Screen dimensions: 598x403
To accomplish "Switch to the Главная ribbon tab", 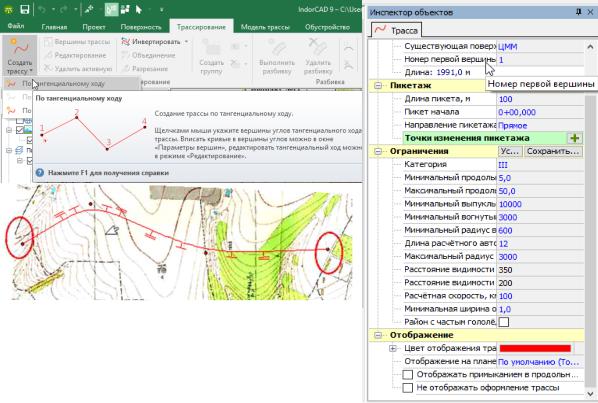I will click(54, 27).
